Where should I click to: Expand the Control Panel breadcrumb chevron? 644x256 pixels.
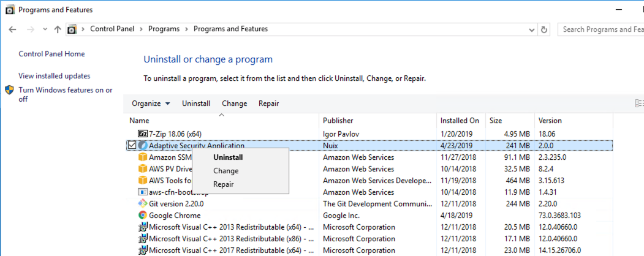click(x=142, y=29)
